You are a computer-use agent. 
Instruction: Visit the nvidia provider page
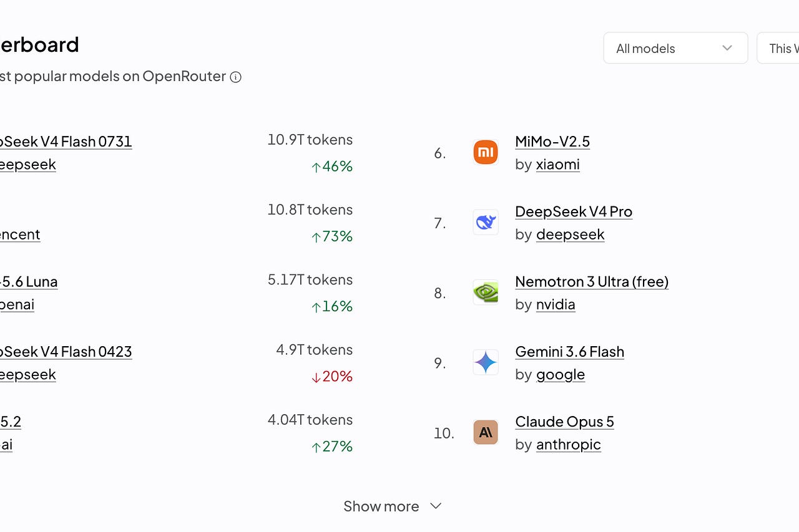pyautogui.click(x=556, y=304)
